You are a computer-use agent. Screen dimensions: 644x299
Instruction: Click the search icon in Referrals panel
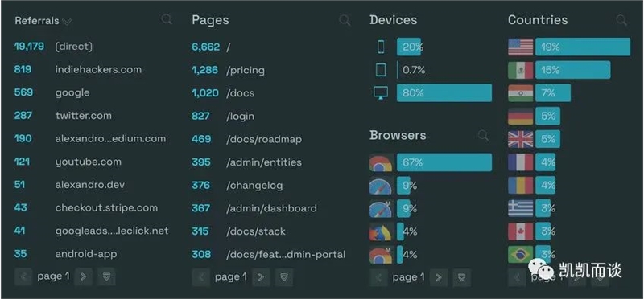pos(167,19)
